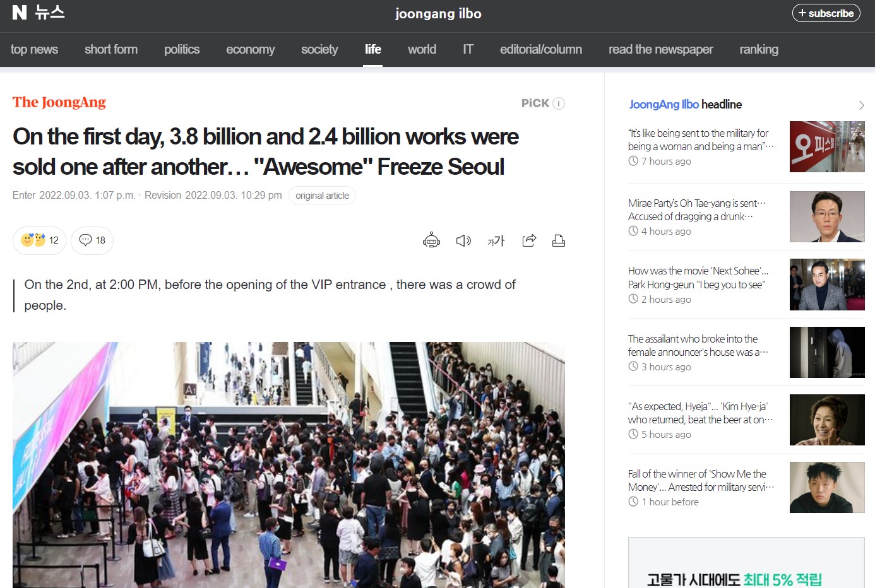Screen dimensions: 875x588
Task: Subscribe to JoongAng Ilbo
Action: [x=826, y=13]
